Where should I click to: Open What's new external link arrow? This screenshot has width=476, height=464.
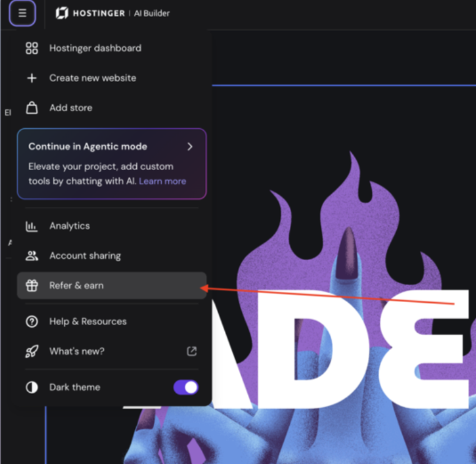point(192,351)
